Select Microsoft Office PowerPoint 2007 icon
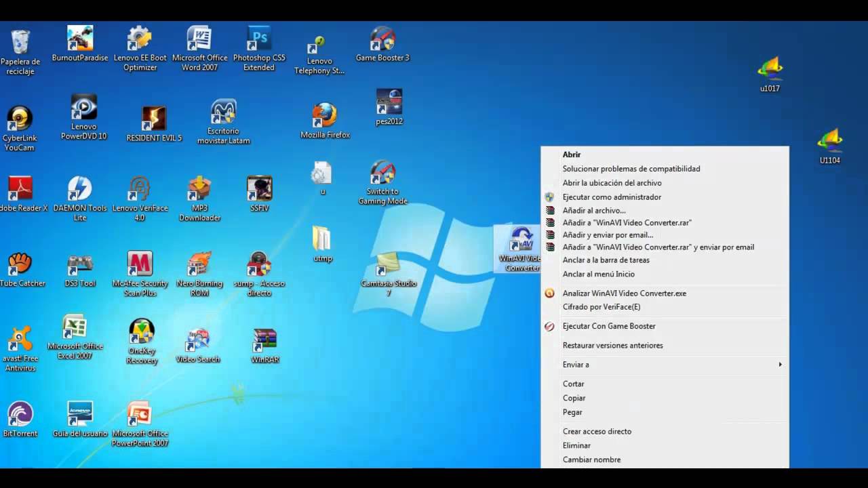 [x=140, y=424]
